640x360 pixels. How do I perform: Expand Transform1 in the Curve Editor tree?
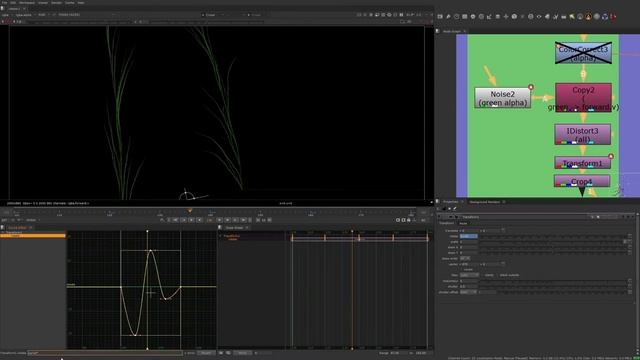[x=2, y=232]
